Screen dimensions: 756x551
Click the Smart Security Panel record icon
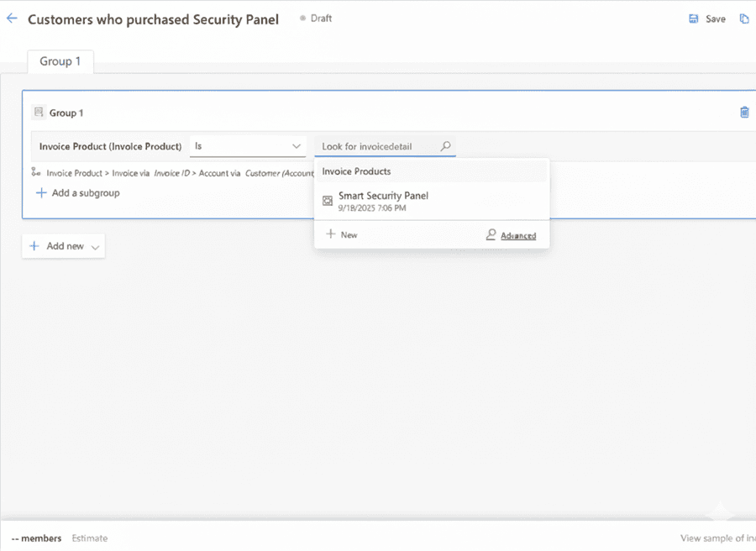point(328,201)
